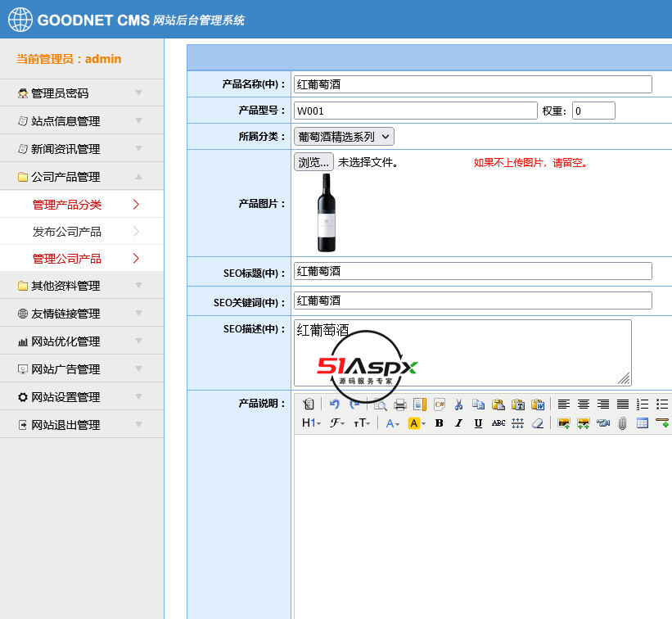Click the center alignment icon in the editor
This screenshot has width=672, height=619.
point(582,404)
